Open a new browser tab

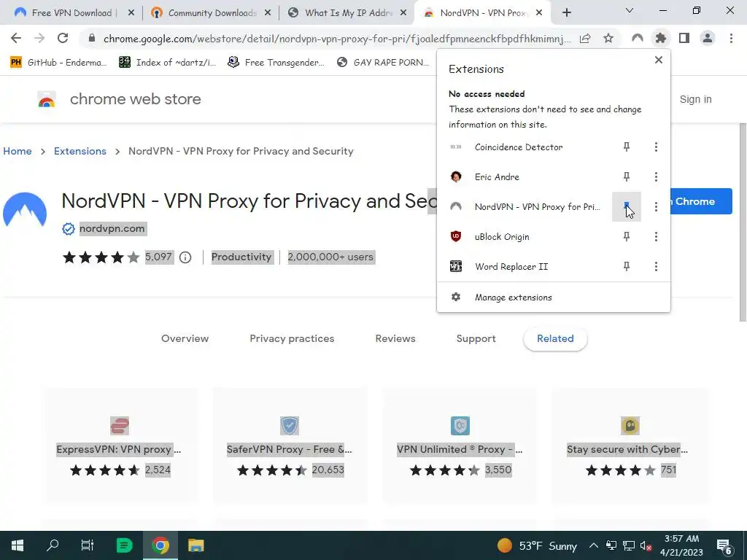tap(566, 13)
